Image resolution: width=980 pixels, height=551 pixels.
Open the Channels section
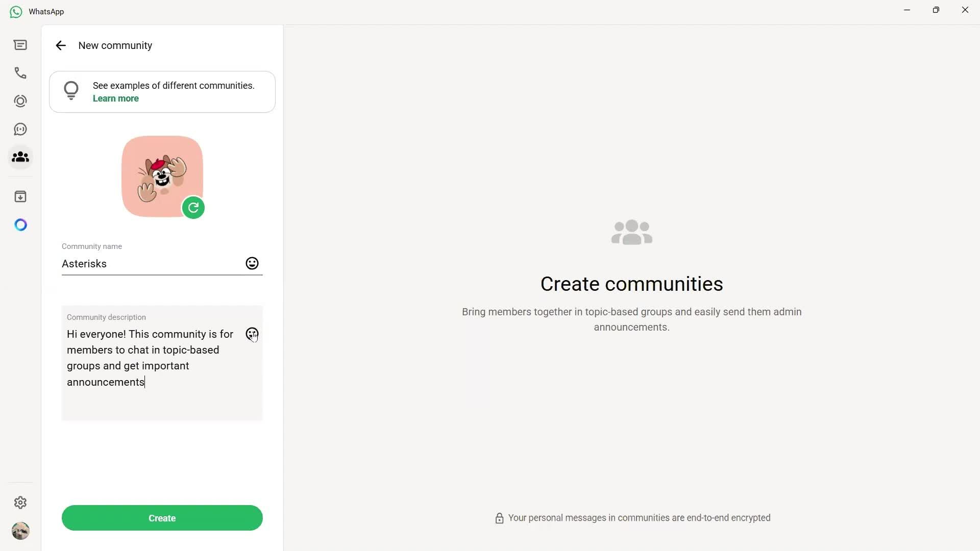coord(20,129)
